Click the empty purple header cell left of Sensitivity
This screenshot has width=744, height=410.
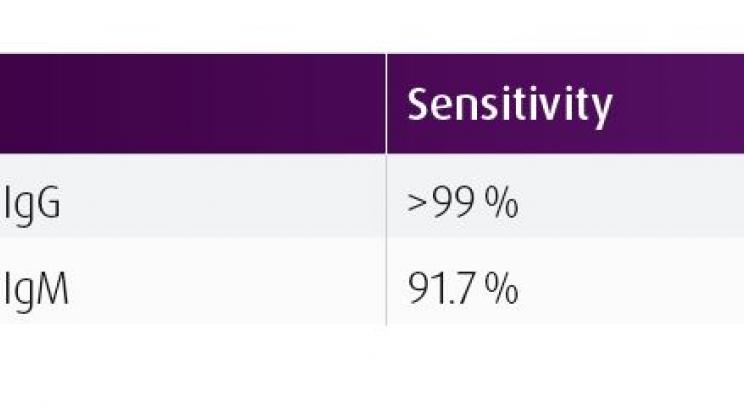click(x=190, y=105)
